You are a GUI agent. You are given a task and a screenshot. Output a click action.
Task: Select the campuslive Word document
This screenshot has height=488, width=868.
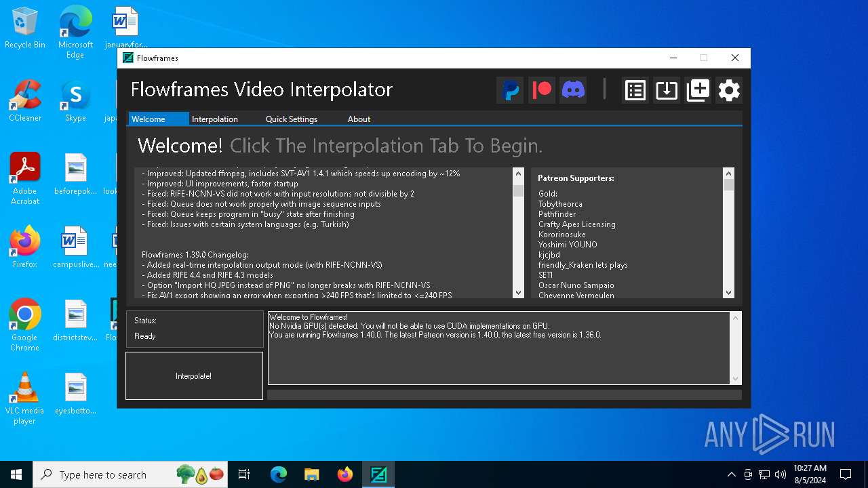tap(75, 247)
